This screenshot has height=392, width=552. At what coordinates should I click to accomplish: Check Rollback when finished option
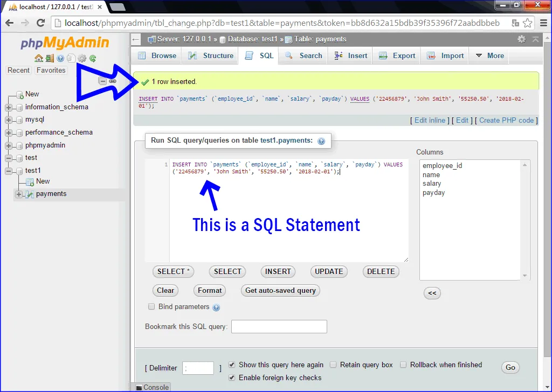[x=403, y=365]
